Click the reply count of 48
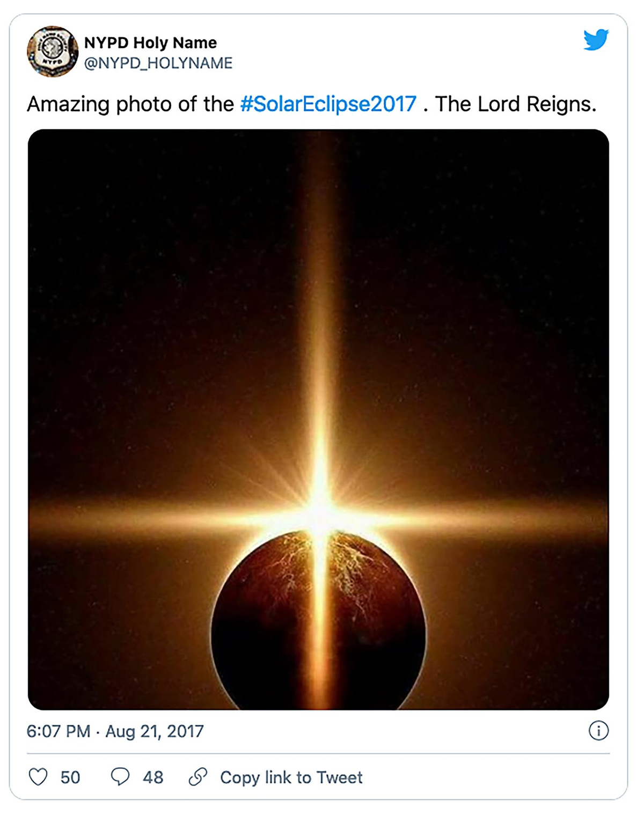Screen dimensions: 644x815 [153, 777]
